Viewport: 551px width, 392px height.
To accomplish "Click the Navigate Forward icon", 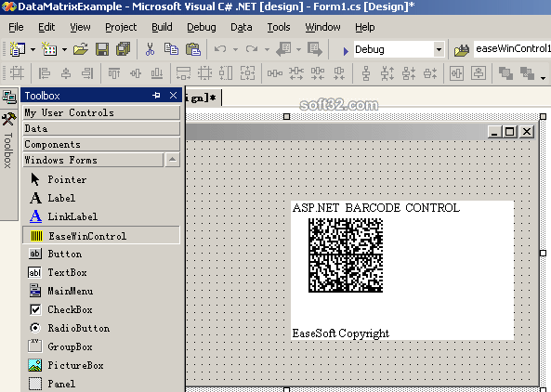I will [x=314, y=49].
